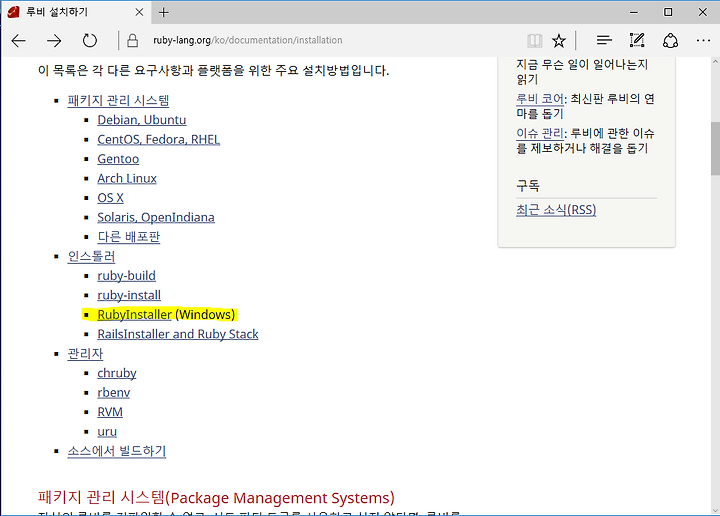This screenshot has width=720, height=516.
Task: Make a web note pen icon
Action: (637, 40)
